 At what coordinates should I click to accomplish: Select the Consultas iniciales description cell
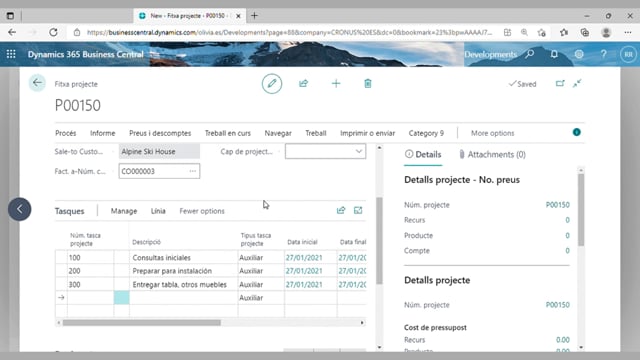184,258
